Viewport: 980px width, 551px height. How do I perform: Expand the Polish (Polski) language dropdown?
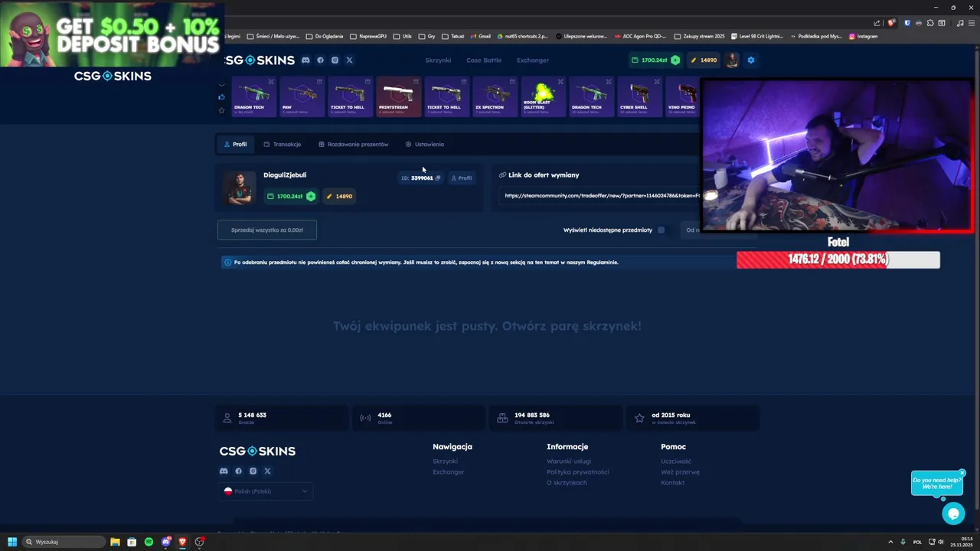click(x=266, y=491)
